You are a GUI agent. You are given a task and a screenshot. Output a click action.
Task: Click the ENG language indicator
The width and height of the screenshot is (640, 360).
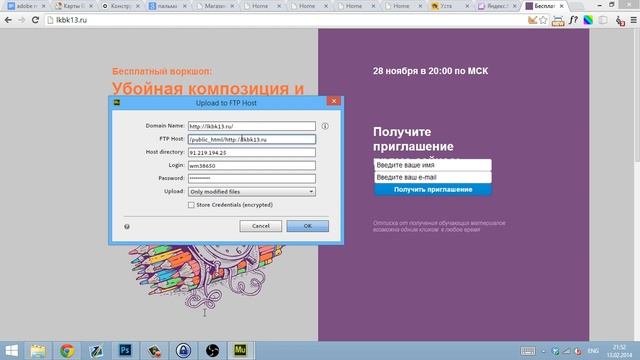pyautogui.click(x=593, y=351)
